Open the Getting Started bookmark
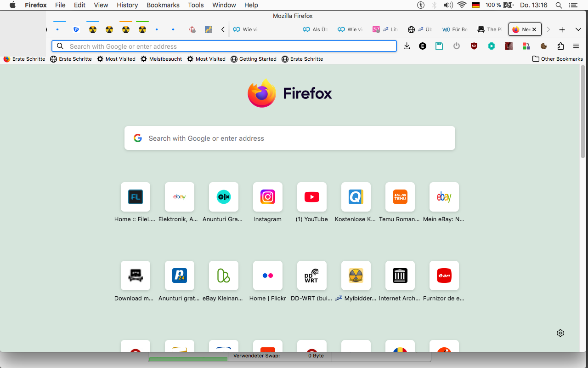This screenshot has height=368, width=588. [x=254, y=59]
